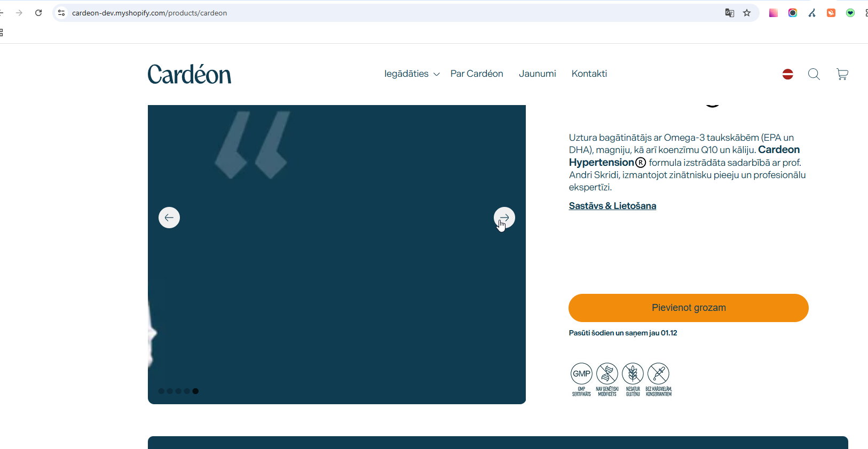Select the fifth active carousel dot
Image resolution: width=868 pixels, height=449 pixels.
(x=195, y=391)
